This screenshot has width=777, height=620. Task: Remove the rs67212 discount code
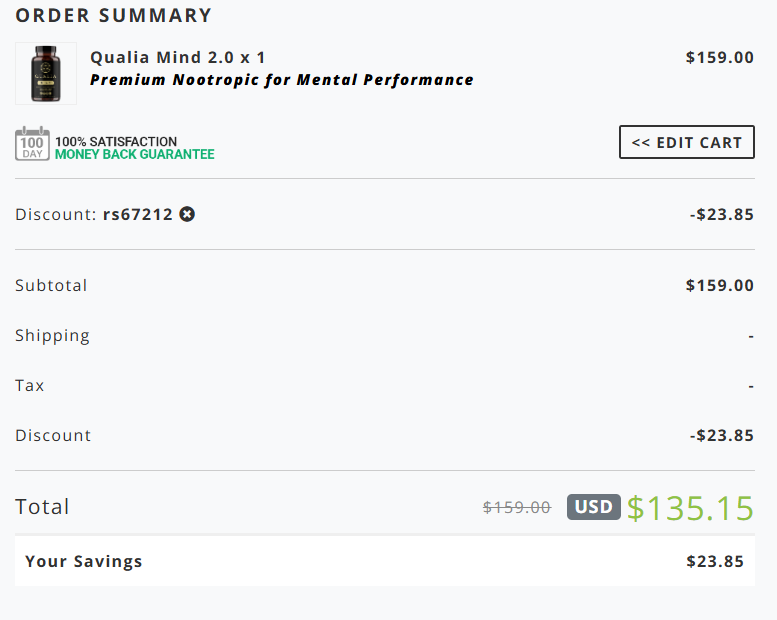[187, 214]
